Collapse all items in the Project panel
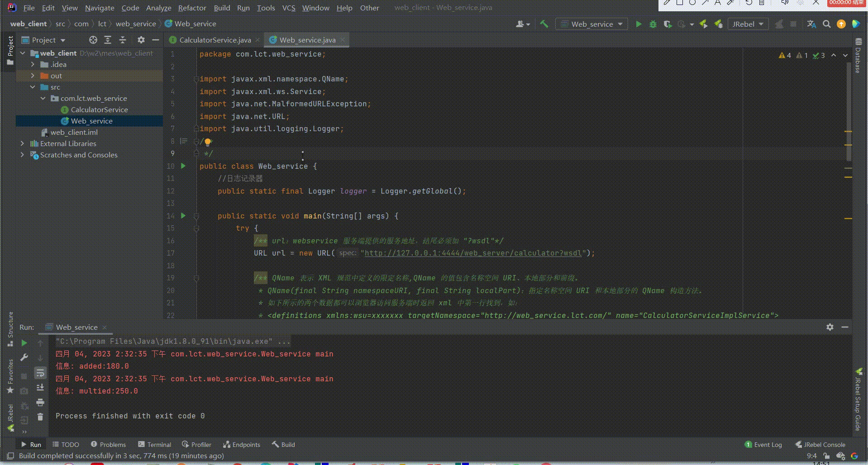Screen dimensions: 868x465 [x=123, y=40]
